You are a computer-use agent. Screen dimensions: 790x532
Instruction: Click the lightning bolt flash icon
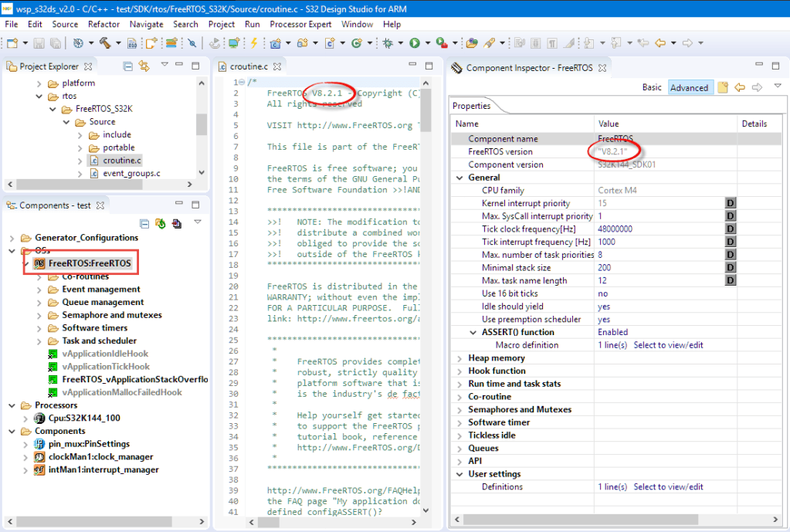click(254, 43)
